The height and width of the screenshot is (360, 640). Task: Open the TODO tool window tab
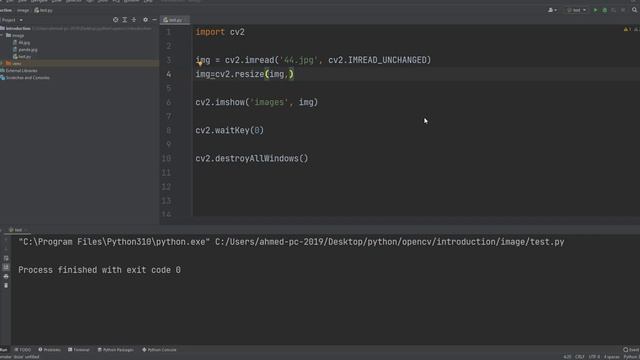[22, 350]
